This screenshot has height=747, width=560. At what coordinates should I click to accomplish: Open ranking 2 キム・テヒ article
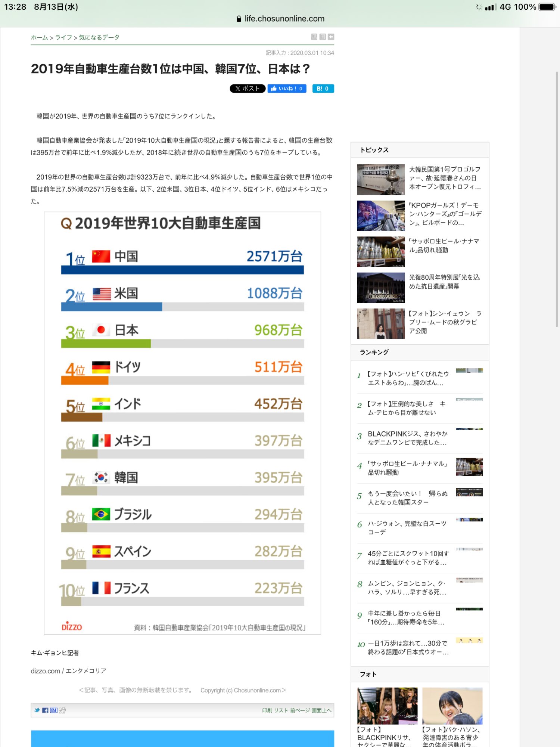[407, 408]
